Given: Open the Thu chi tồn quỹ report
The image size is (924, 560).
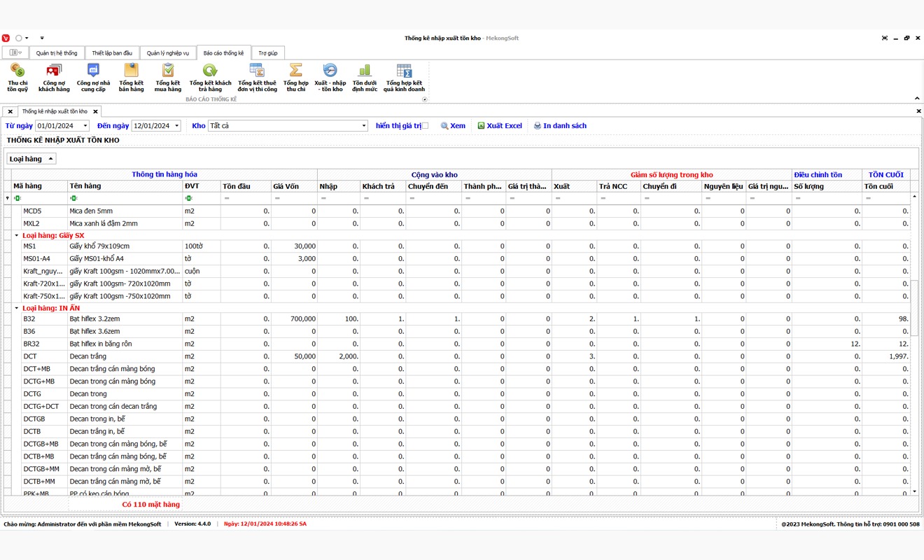Looking at the screenshot, I should (x=17, y=77).
